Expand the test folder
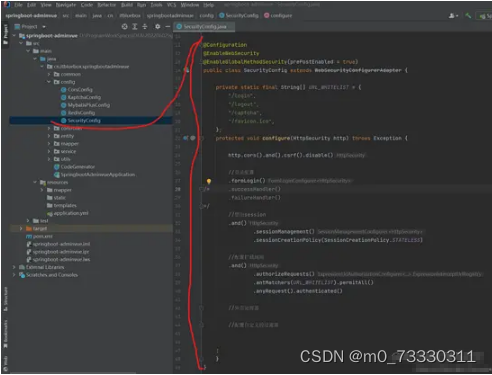Viewport: 492px width, 375px height. tap(28, 221)
